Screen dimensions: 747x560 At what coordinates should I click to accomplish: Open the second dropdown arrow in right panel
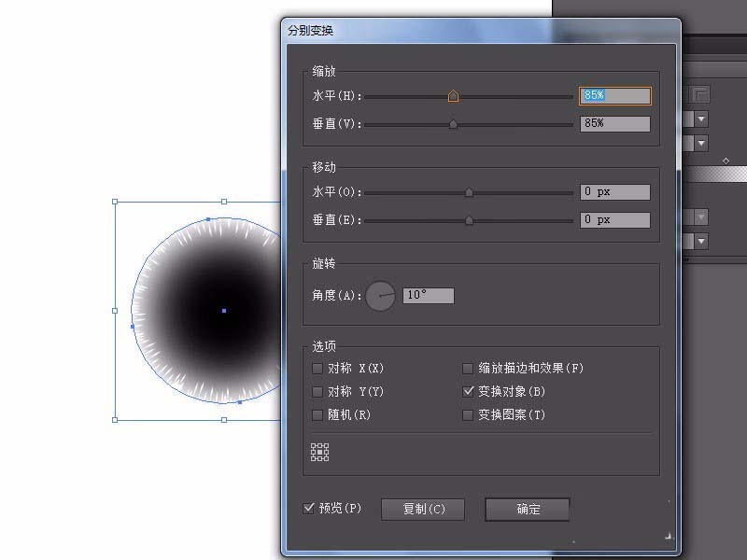click(701, 143)
